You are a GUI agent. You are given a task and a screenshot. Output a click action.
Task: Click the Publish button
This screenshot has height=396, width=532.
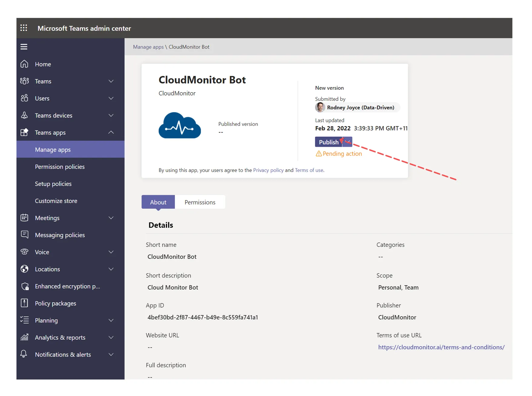[329, 142]
